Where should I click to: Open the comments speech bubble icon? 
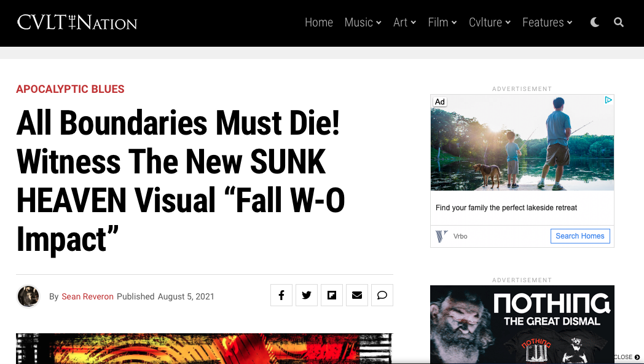coord(382,295)
